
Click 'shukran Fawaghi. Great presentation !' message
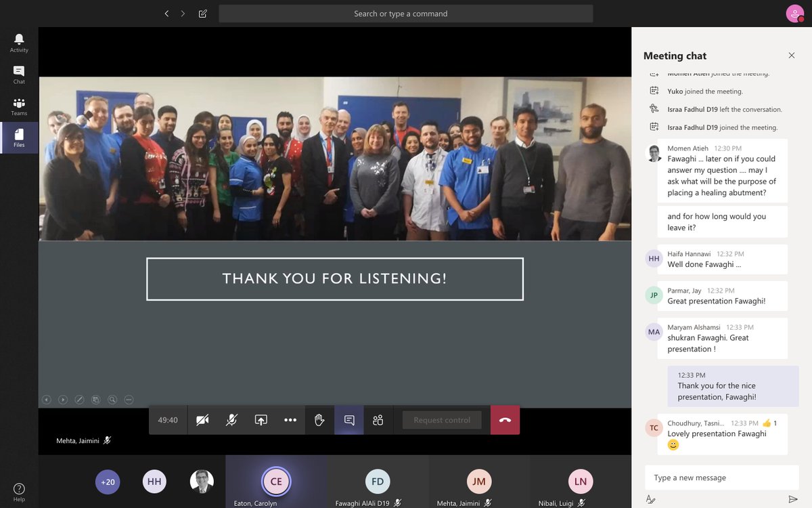tap(722, 338)
